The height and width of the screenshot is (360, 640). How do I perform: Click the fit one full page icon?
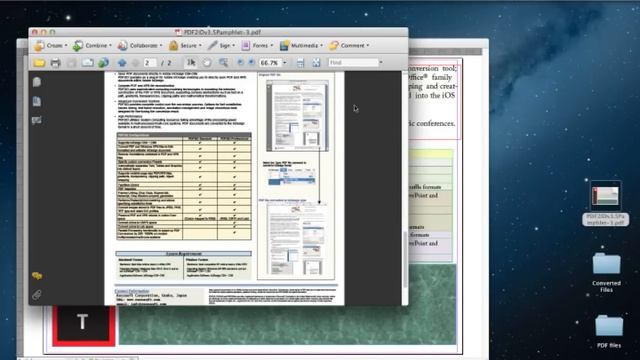[316, 62]
